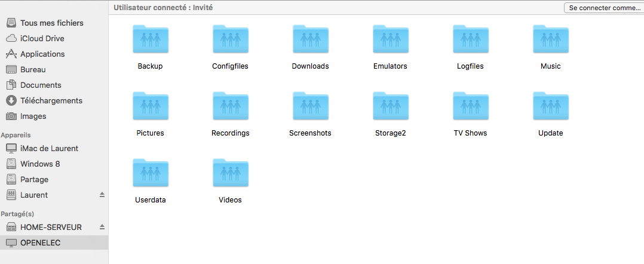Open Images from the sidebar
The image size is (644, 264).
pos(33,116)
